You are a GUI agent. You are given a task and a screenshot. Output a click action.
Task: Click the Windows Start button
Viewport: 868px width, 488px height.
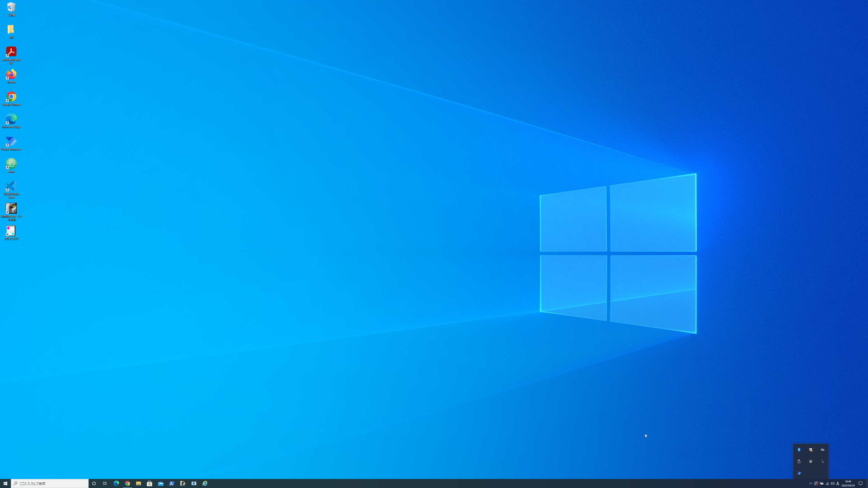point(5,484)
